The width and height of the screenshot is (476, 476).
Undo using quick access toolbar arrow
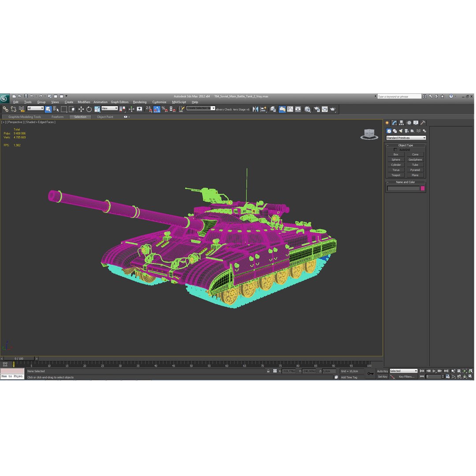(32, 96)
